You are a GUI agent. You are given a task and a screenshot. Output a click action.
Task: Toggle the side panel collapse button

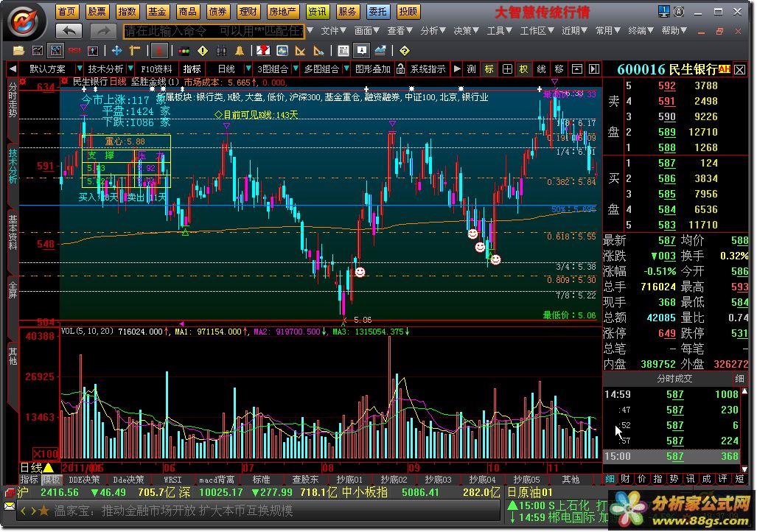click(x=594, y=69)
